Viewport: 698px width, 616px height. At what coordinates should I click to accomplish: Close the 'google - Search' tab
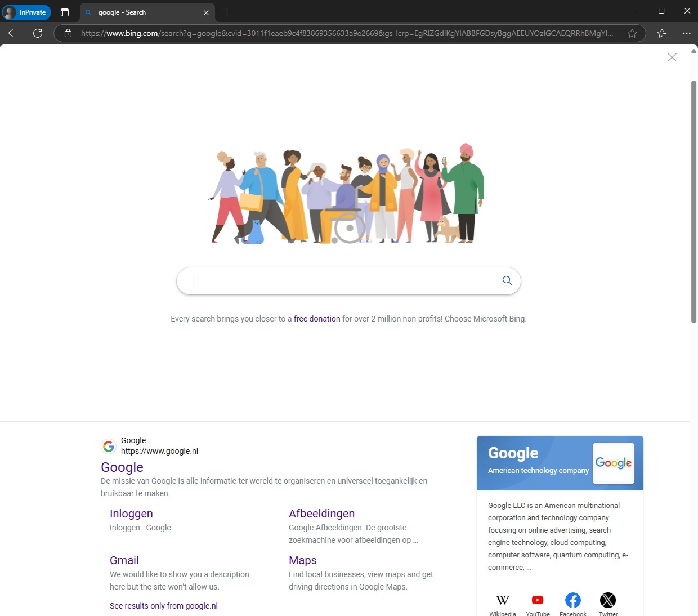pos(206,12)
